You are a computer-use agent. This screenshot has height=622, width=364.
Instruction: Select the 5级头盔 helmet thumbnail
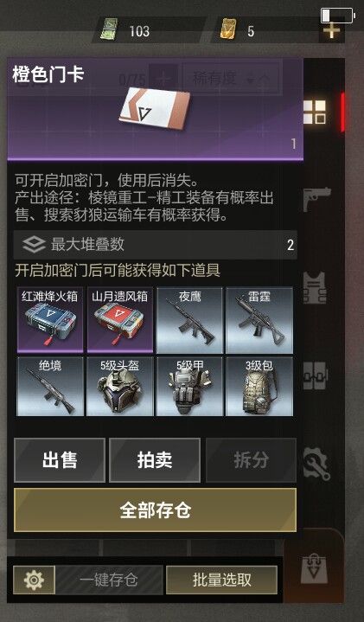pos(119,387)
